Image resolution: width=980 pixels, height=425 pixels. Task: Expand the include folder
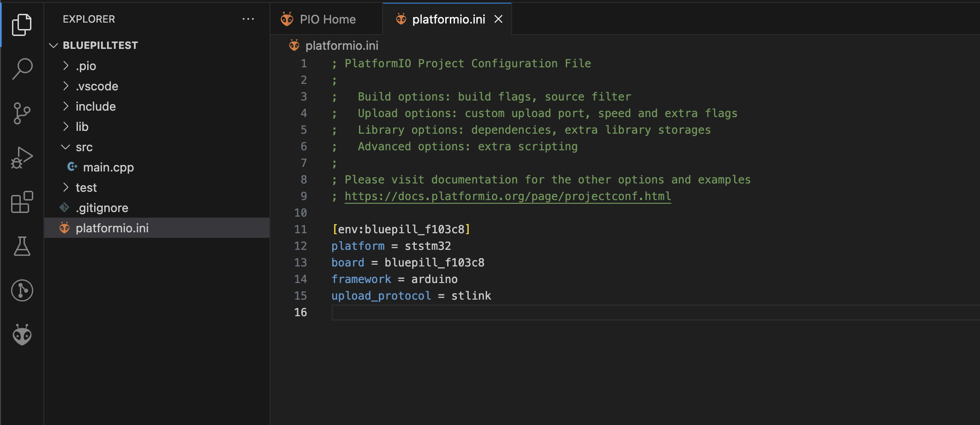[x=96, y=106]
